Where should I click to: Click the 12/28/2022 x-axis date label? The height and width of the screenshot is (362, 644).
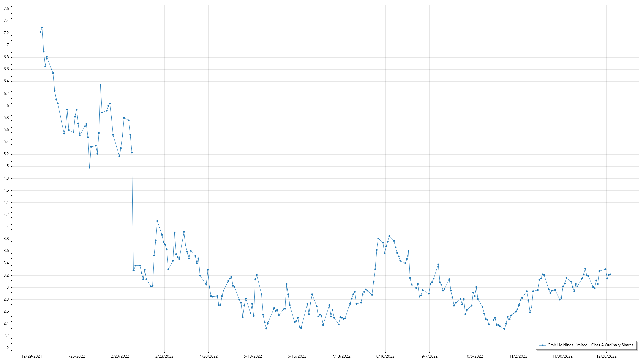coord(606,356)
